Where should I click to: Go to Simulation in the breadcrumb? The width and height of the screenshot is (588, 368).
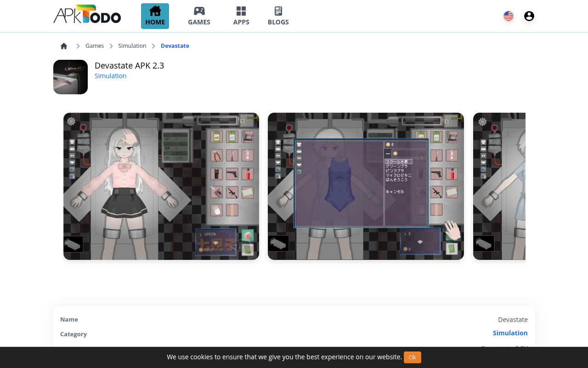132,46
